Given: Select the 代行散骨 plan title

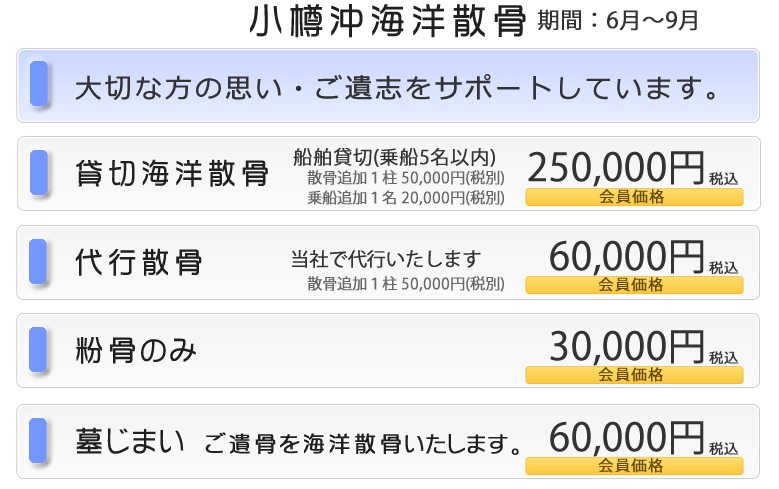Looking at the screenshot, I should pos(139,262).
